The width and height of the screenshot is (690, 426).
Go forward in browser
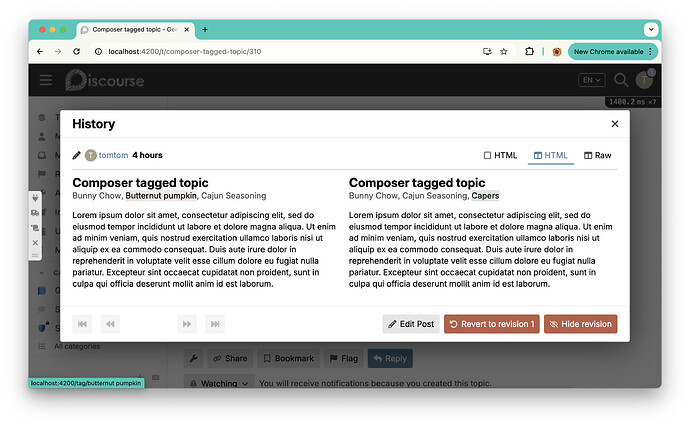click(58, 51)
